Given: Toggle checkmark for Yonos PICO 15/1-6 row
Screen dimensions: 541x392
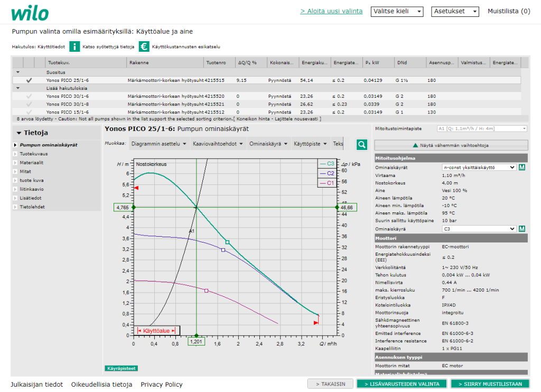Looking at the screenshot, I should tap(29, 112).
